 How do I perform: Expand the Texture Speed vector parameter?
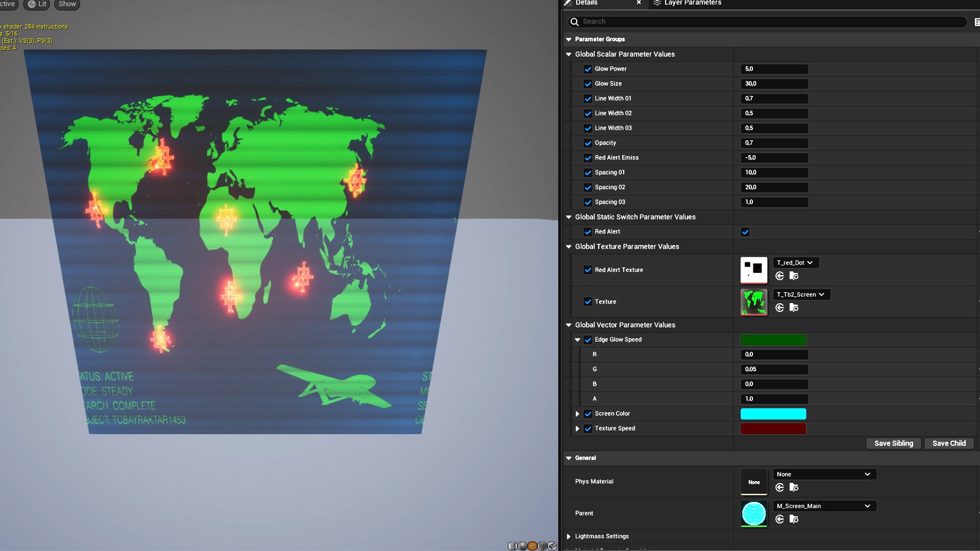coord(577,429)
